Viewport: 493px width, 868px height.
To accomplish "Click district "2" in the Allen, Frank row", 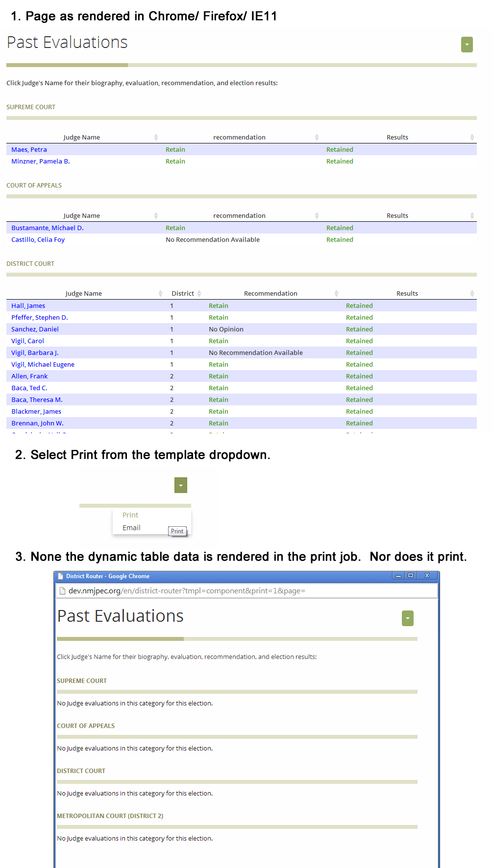I will (172, 376).
